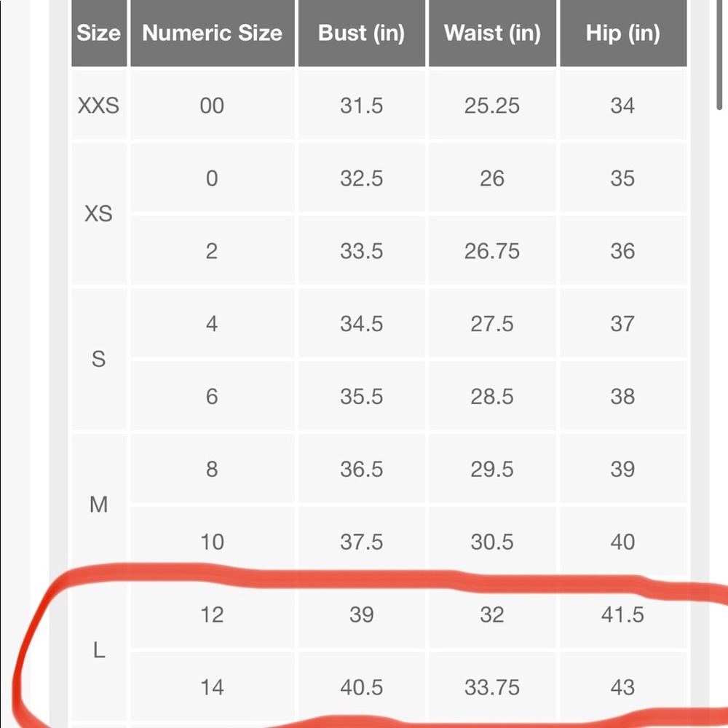Select the S size cell
Screen dimensions: 728x728
pos(99,360)
